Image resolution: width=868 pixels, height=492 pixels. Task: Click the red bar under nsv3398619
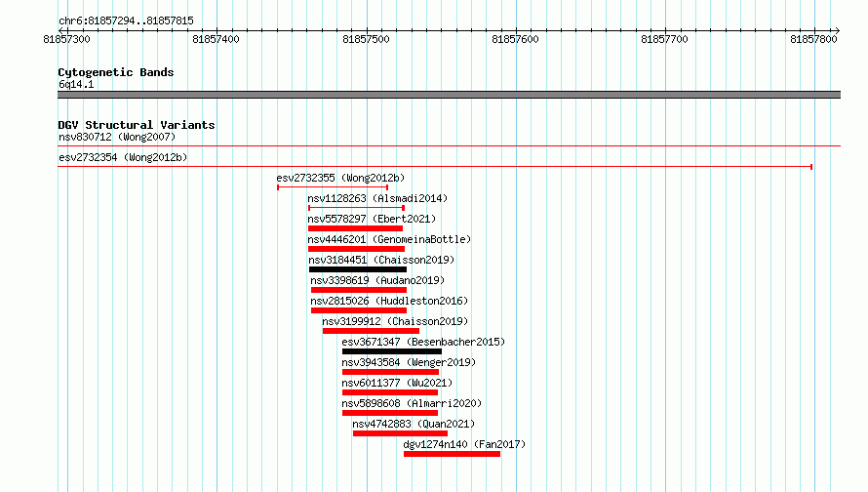(x=359, y=290)
